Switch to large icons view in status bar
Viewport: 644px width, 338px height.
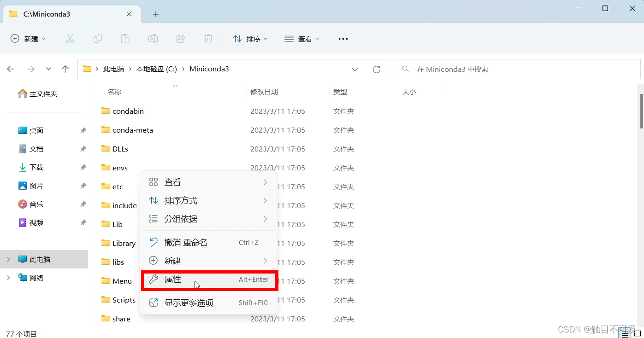click(638, 334)
